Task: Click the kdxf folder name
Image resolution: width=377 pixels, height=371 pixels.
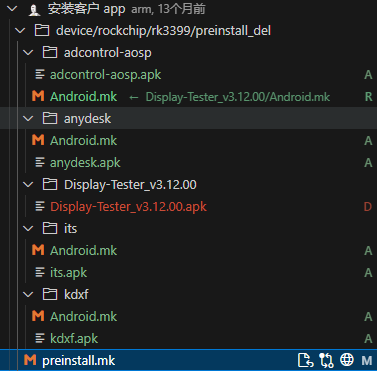Action: tap(76, 295)
